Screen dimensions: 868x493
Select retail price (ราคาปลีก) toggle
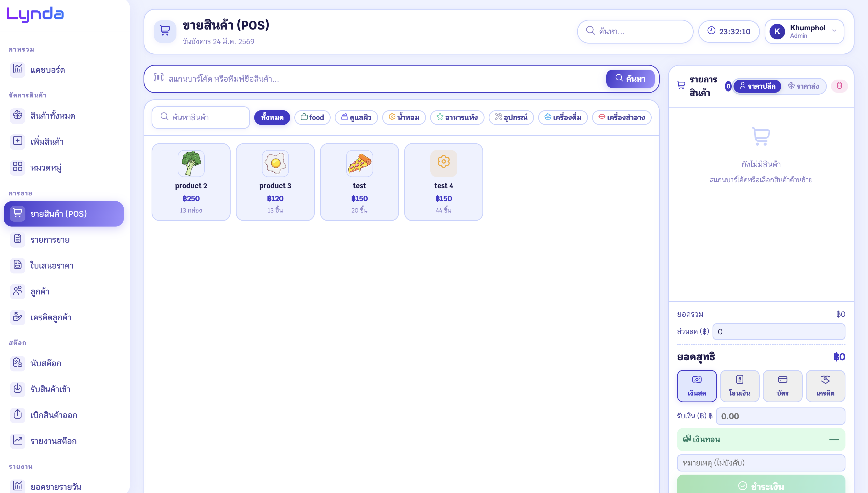coord(757,86)
